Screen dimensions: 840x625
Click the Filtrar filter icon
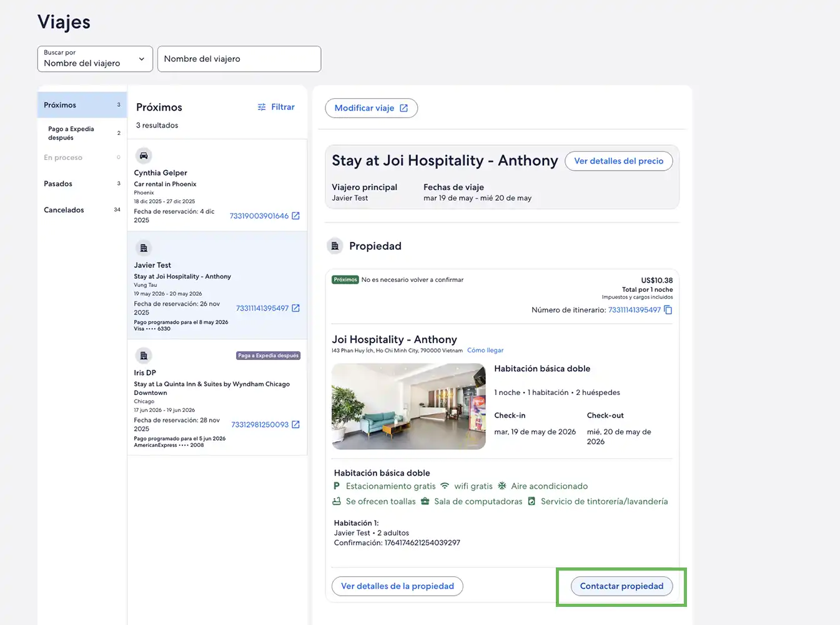coord(262,107)
